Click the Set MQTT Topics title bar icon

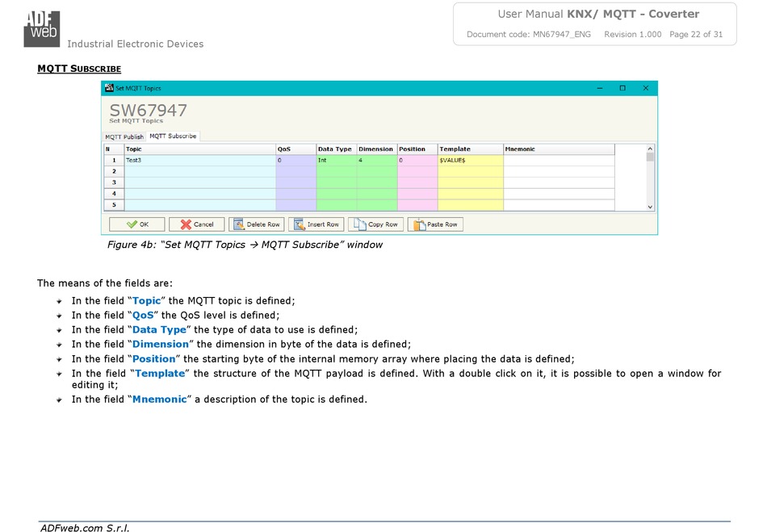(109, 88)
